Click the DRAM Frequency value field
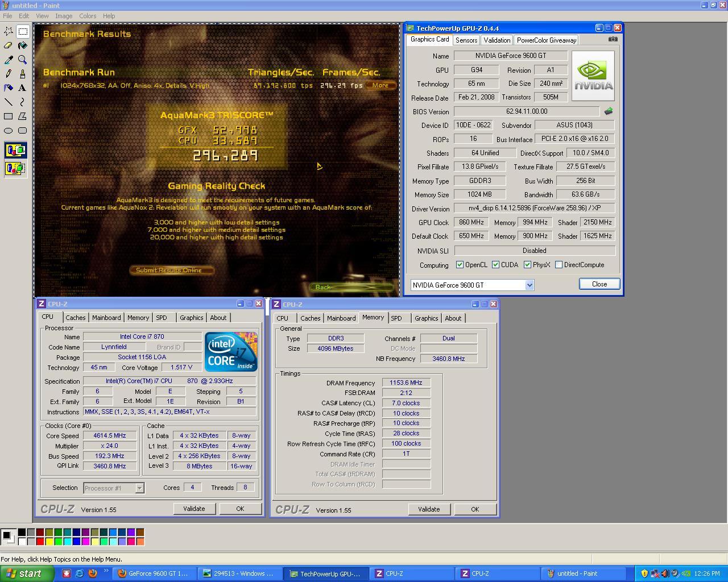Viewport: 728px width, 582px height. point(406,383)
